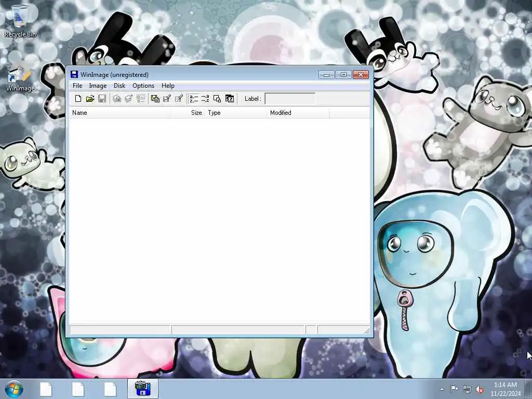Click the grayed Save floppy icon

pyautogui.click(x=102, y=99)
